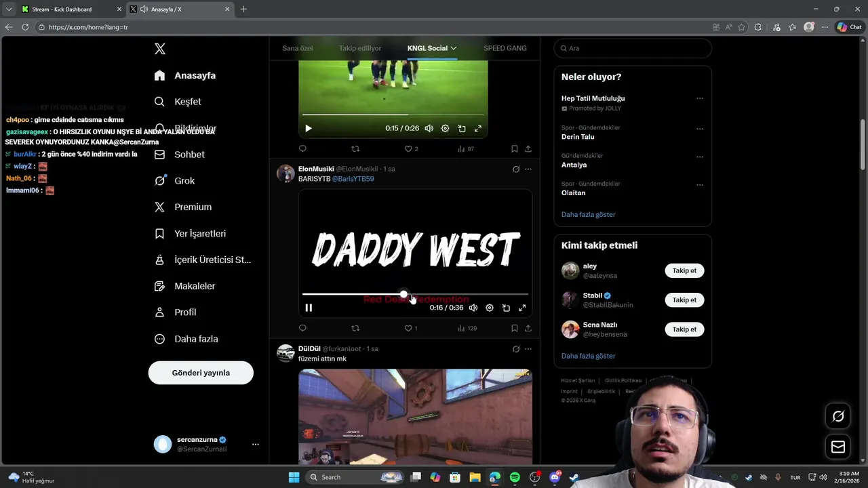Toggle picture-in-picture on DADDY WEST video
This screenshot has height=488, width=868.
click(x=506, y=308)
